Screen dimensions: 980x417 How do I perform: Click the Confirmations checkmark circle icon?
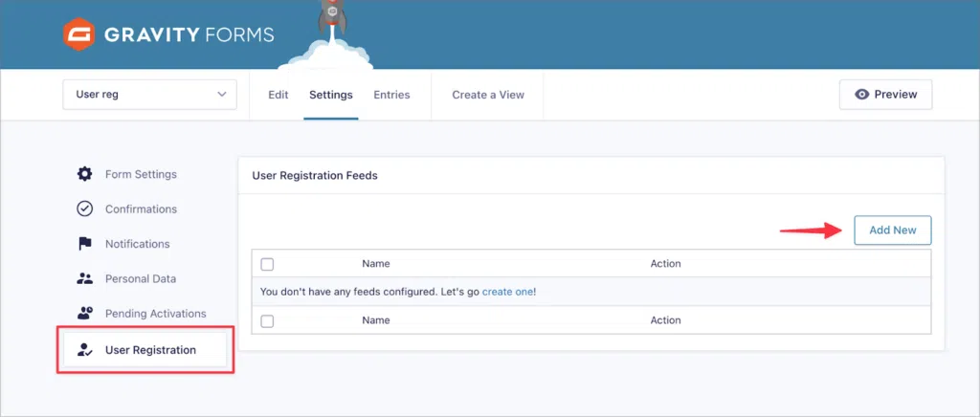coord(84,209)
